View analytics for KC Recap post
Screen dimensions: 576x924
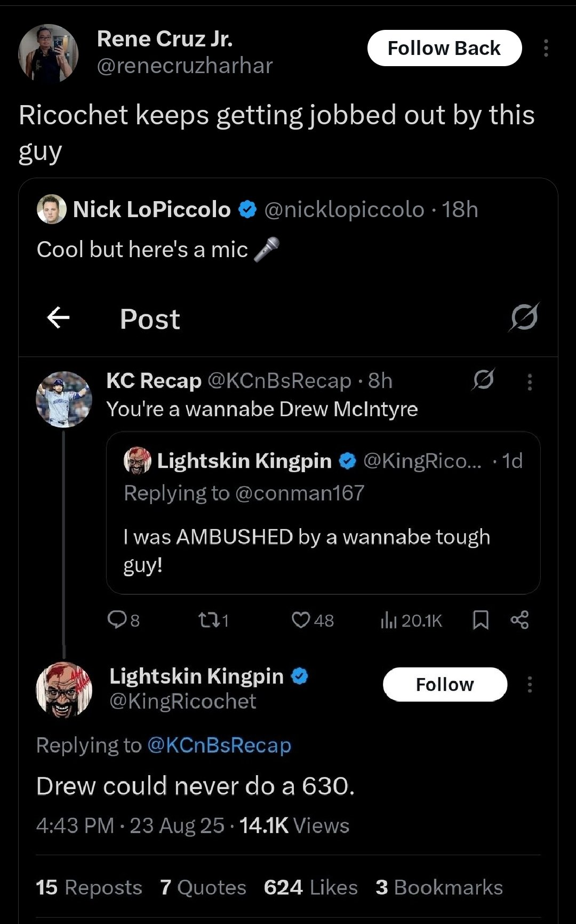click(x=411, y=620)
